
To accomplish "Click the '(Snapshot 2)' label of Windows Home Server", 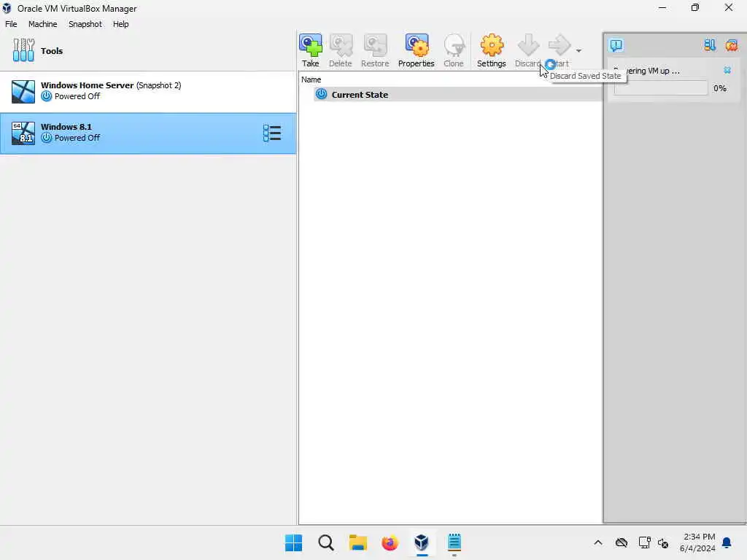I will pyautogui.click(x=158, y=85).
